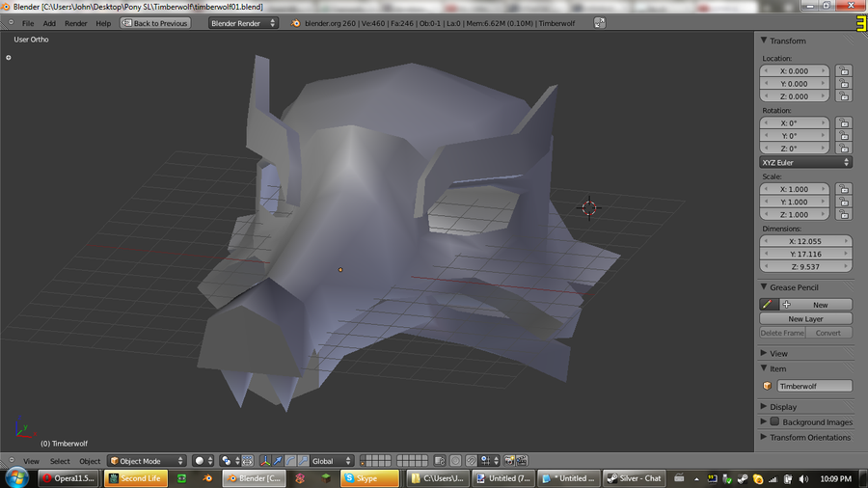
Task: Open the 3D view editor type selector
Action: click(x=12, y=460)
